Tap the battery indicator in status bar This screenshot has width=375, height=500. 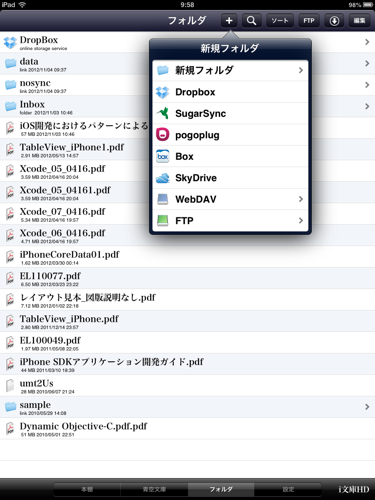coord(368,5)
